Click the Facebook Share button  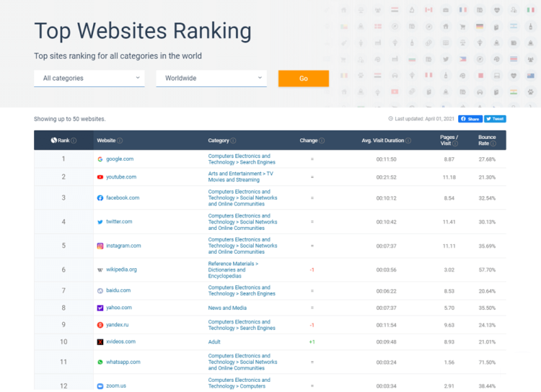(x=470, y=119)
